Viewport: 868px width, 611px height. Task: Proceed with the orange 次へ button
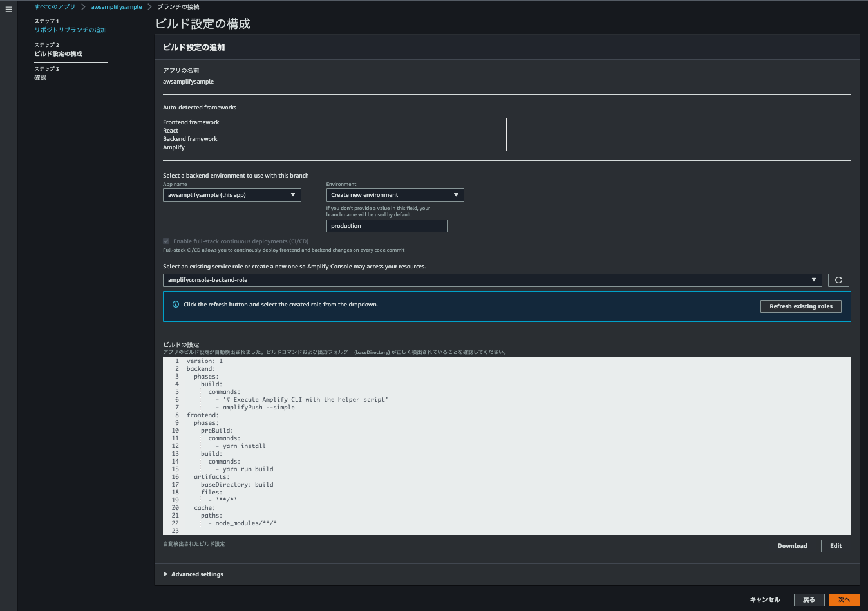tap(844, 600)
